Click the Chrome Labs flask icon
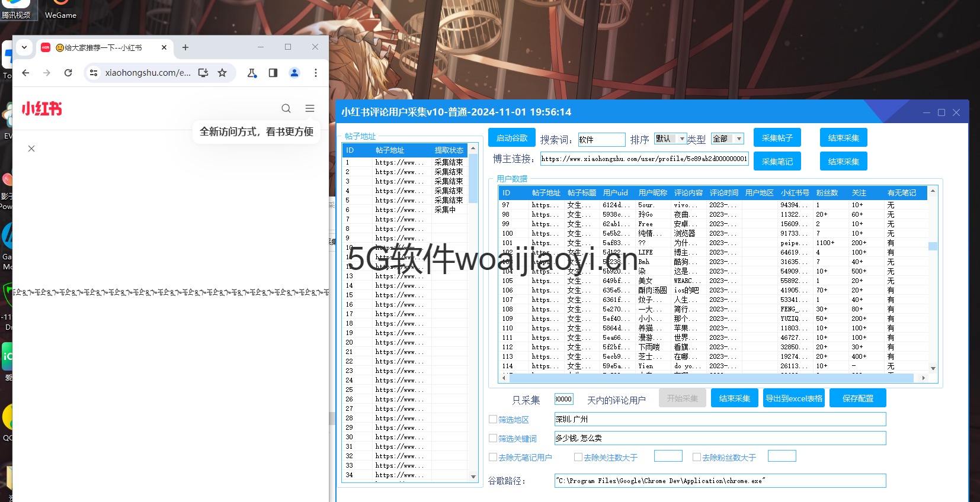Viewport: 980px width, 502px height. [x=252, y=73]
